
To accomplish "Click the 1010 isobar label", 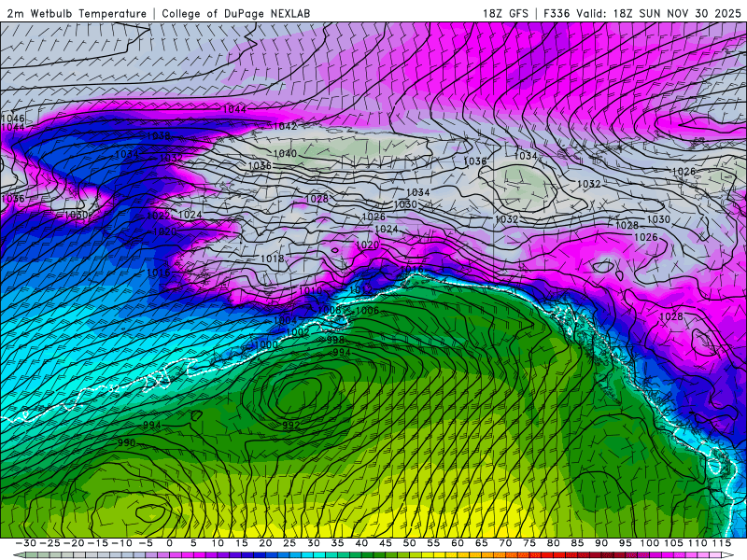I will point(310,290).
